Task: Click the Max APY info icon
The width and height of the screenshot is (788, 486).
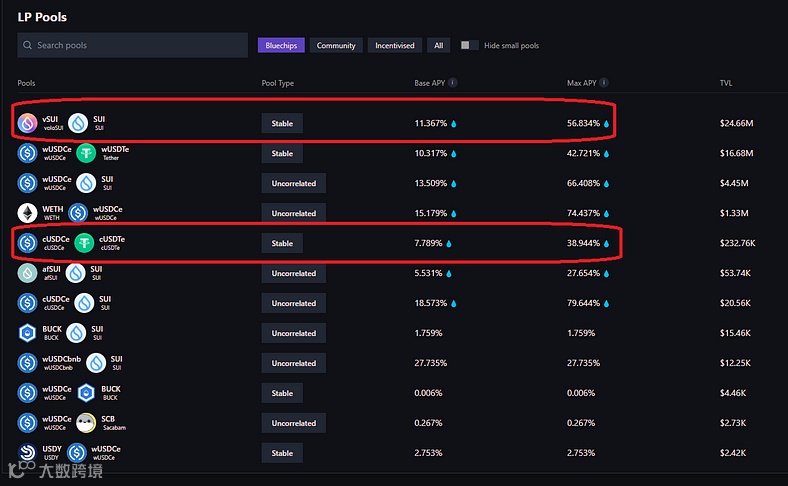Action: [604, 83]
